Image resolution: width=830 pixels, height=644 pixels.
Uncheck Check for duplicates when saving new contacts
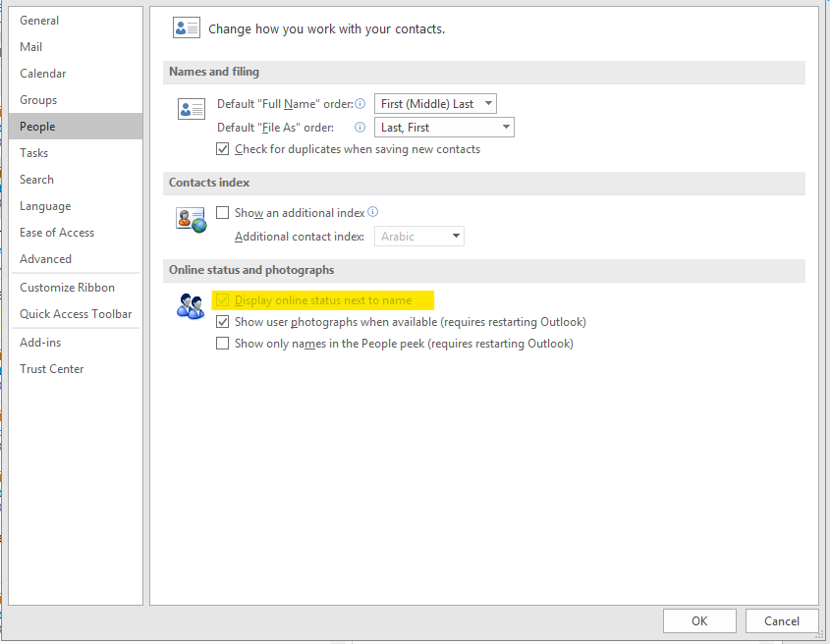(223, 149)
